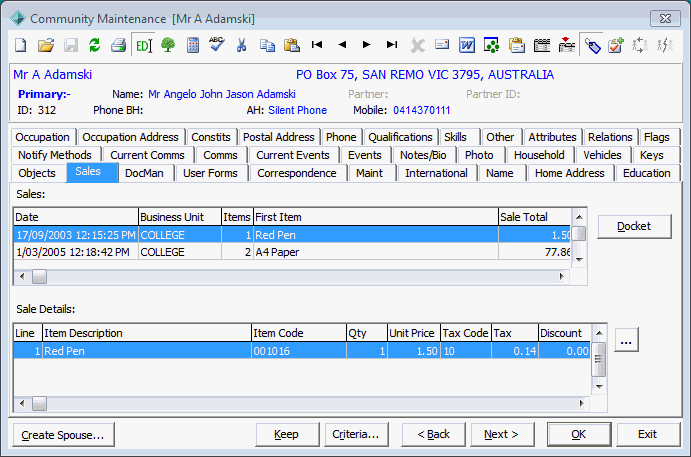
Task: Click the Unit Price column header
Action: (414, 333)
